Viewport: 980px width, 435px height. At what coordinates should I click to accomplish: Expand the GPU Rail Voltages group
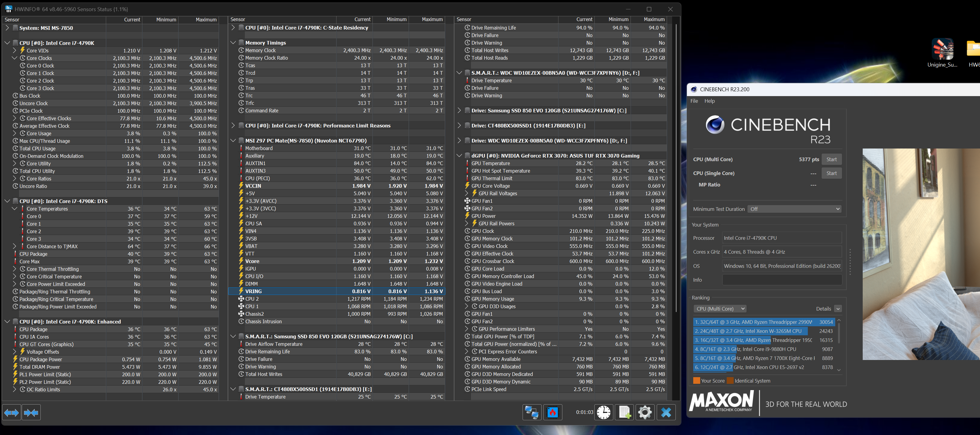467,193
